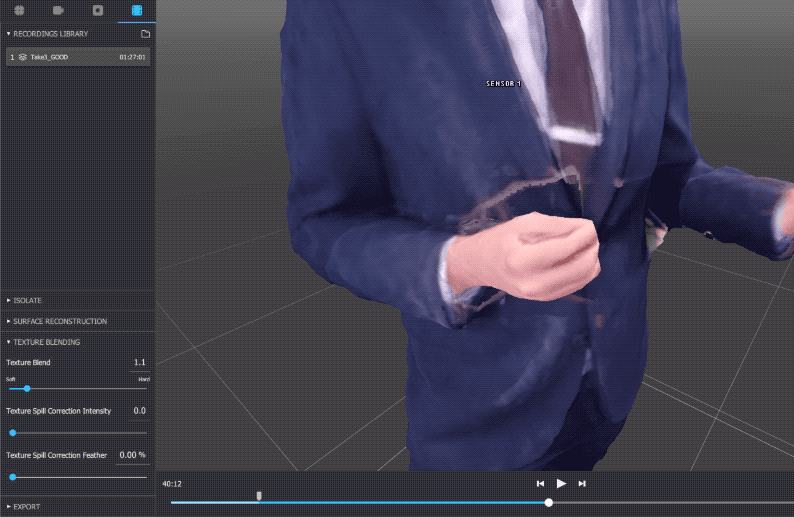Skip to next frame button

[x=582, y=484]
